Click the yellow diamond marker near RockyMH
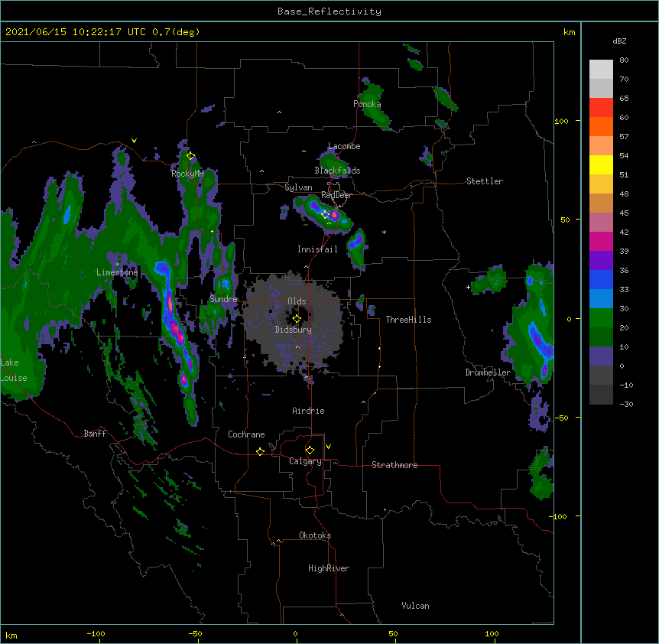Screen dimensions: 659x644 (x=190, y=156)
